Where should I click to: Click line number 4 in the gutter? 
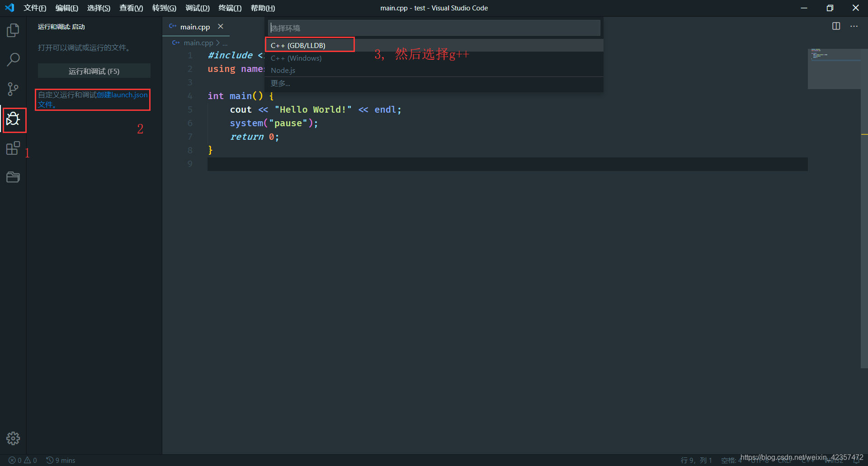(190, 96)
